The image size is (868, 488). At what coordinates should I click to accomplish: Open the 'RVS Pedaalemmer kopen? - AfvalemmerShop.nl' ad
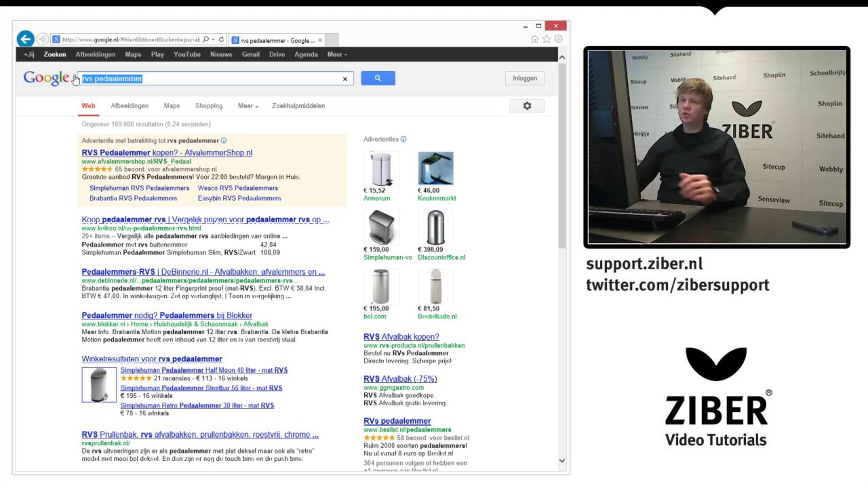tap(167, 153)
